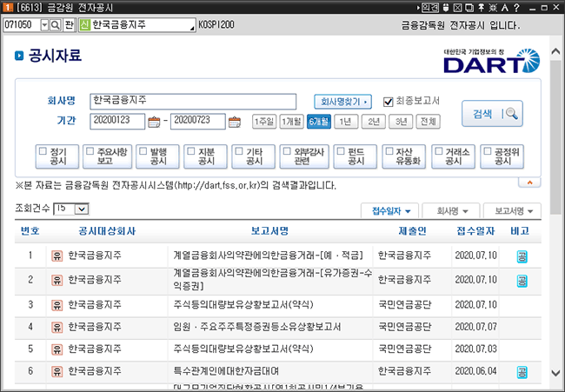This screenshot has height=392, width=565.
Task: Select the 3년 period button
Action: click(401, 122)
